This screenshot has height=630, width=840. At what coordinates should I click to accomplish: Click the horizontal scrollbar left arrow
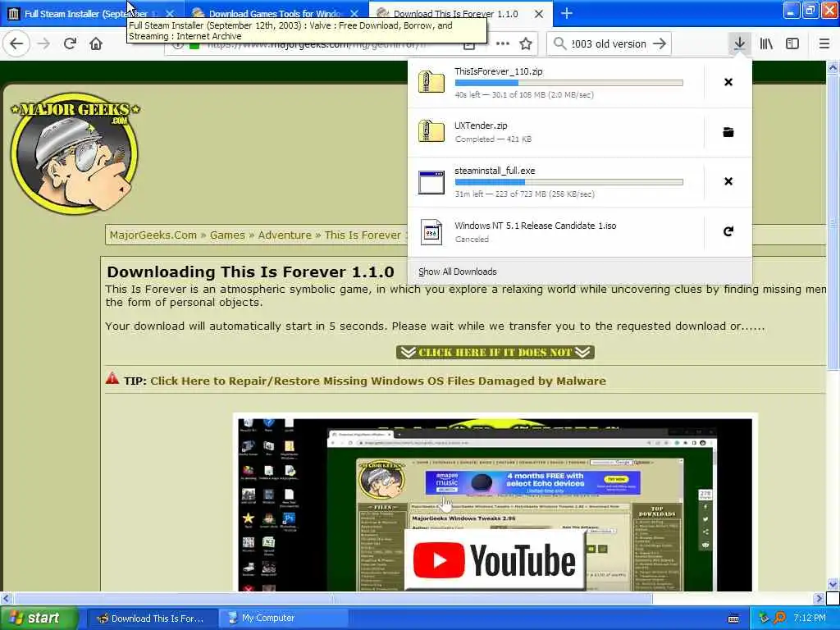6,598
